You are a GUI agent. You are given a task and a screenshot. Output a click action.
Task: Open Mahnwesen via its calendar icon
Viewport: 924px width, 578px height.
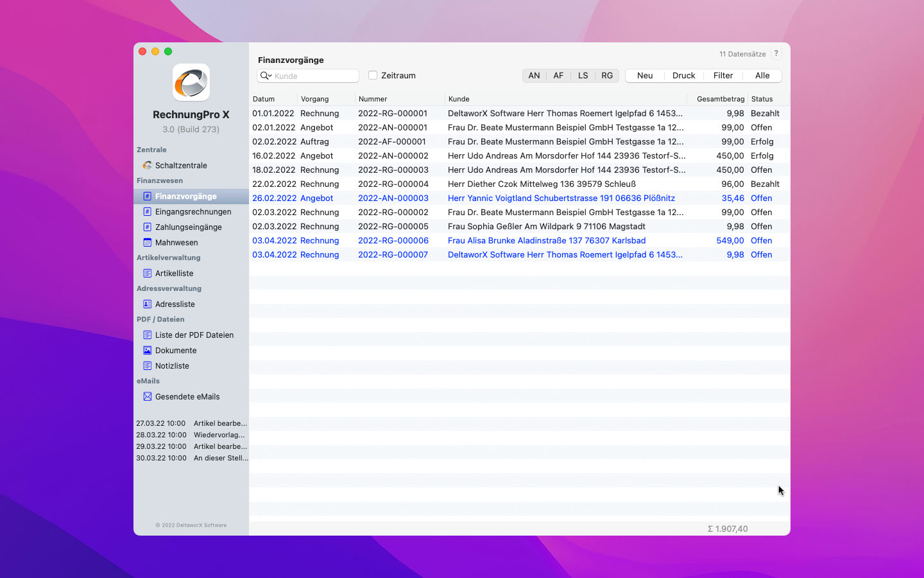(x=147, y=242)
